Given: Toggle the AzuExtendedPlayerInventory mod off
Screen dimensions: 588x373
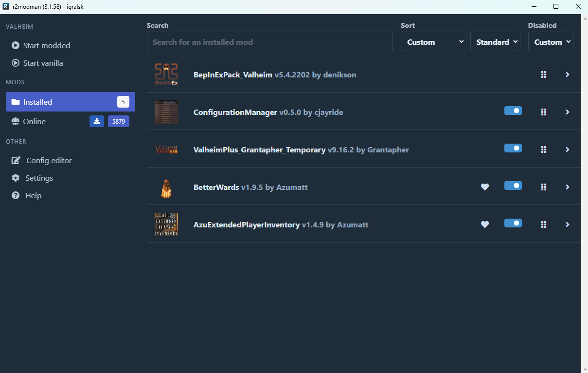Looking at the screenshot, I should coord(513,223).
